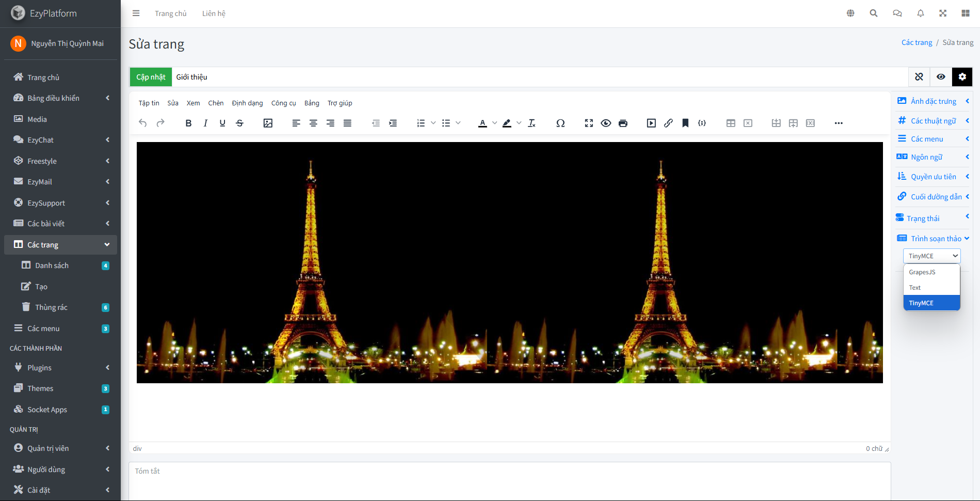The image size is (980, 501).
Task: Click the Redo icon in editor toolbar
Action: (160, 123)
